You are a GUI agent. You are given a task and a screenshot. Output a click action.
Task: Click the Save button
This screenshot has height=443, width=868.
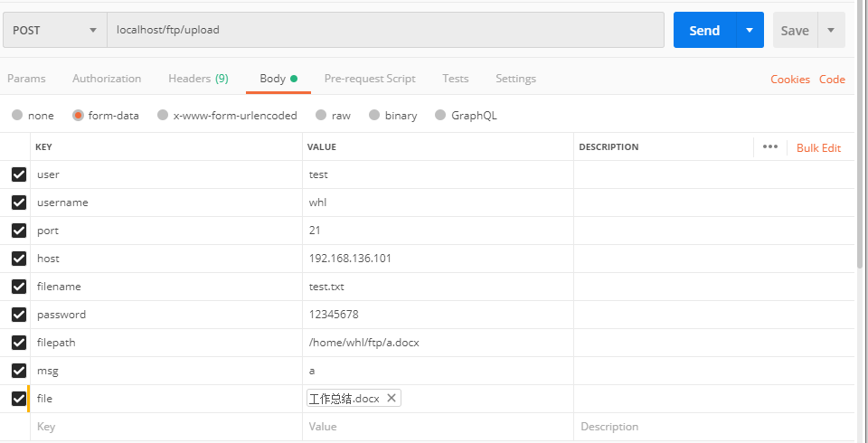click(794, 30)
